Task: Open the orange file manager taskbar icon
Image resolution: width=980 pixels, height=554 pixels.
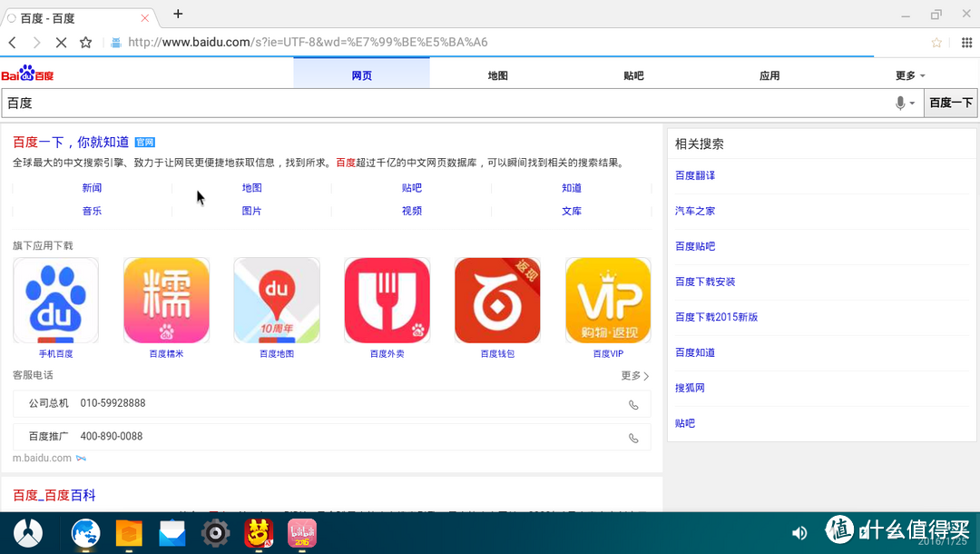Action: 129,533
